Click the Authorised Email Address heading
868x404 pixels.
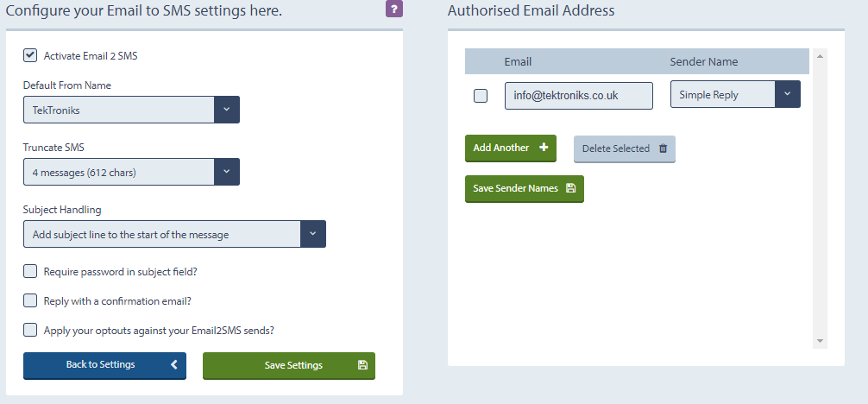[531, 10]
